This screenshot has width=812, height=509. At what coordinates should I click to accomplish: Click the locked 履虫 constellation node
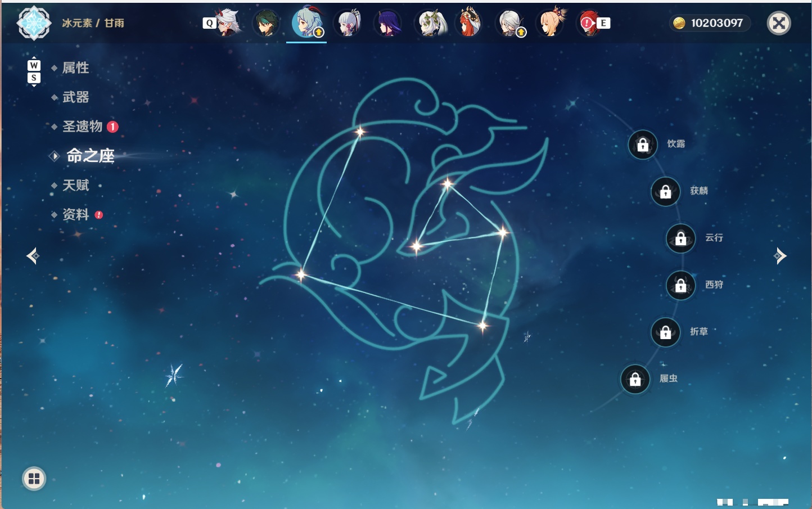tap(635, 379)
